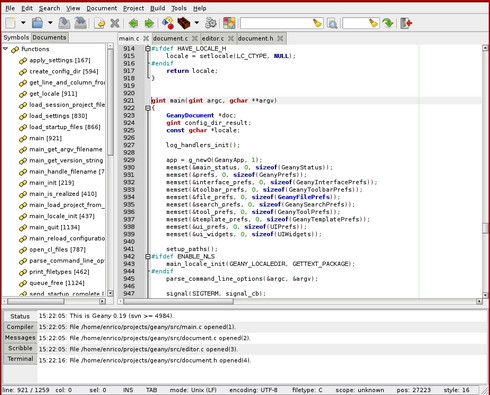Switch to the Symbols sidebar tab
Image resolution: width=490 pixels, height=395 pixels.
coord(16,37)
